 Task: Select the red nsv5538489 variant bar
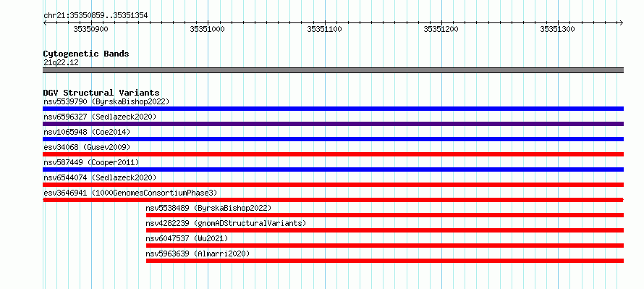coord(385,215)
